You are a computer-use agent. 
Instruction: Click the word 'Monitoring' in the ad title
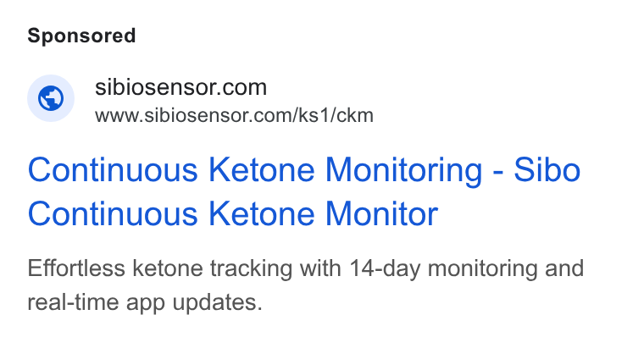[x=403, y=170]
